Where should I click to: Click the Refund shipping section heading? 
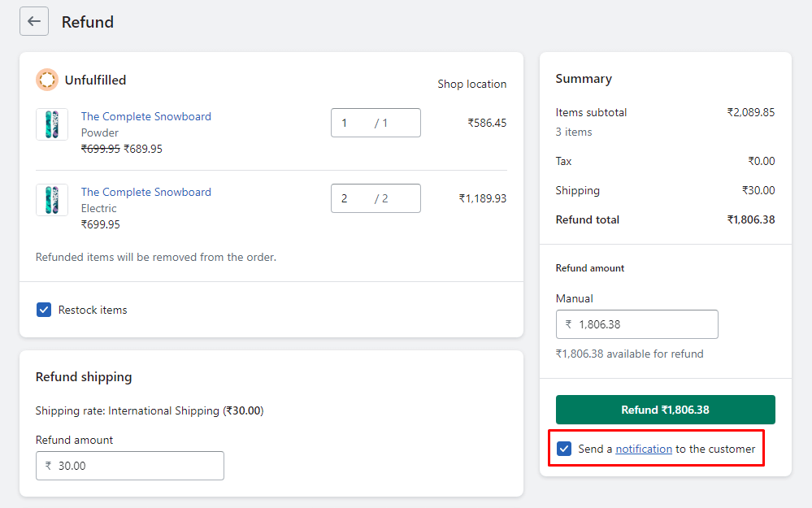point(84,376)
